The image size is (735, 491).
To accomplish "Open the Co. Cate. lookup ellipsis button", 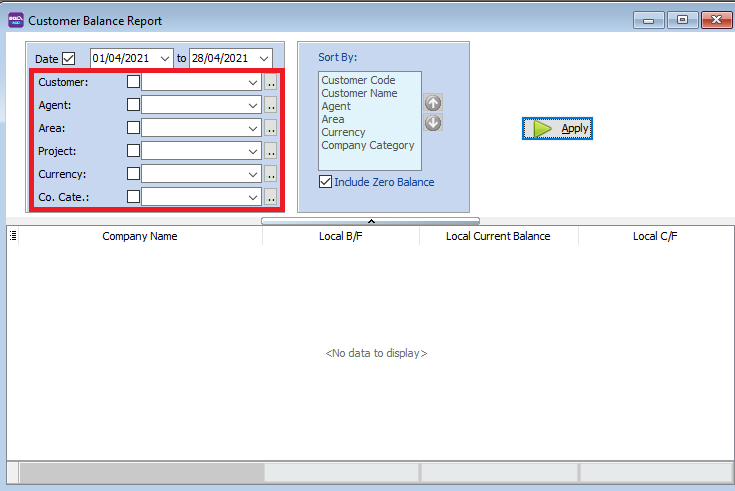I will click(x=270, y=197).
